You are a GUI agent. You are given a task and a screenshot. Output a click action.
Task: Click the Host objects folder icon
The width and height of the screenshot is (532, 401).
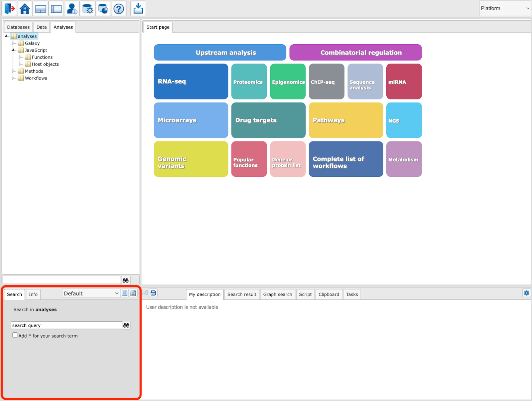click(28, 64)
